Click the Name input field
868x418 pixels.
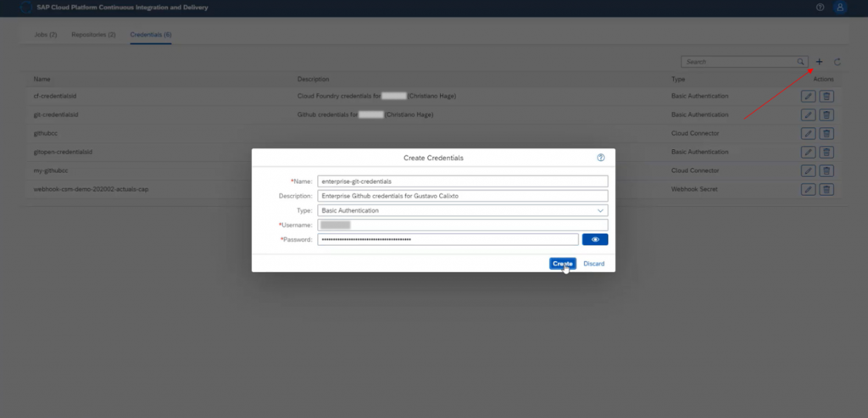pos(463,181)
